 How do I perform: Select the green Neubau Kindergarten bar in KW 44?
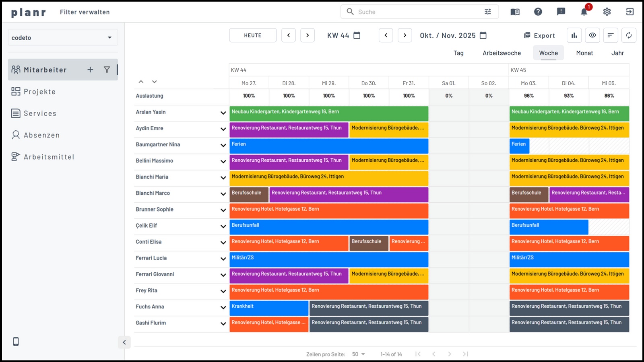click(x=328, y=113)
